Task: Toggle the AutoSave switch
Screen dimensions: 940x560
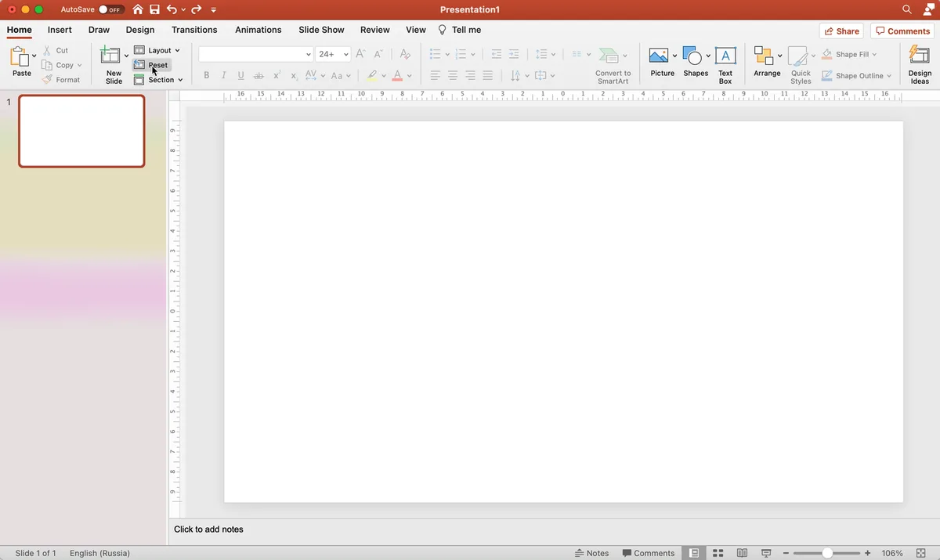Action: click(x=111, y=9)
